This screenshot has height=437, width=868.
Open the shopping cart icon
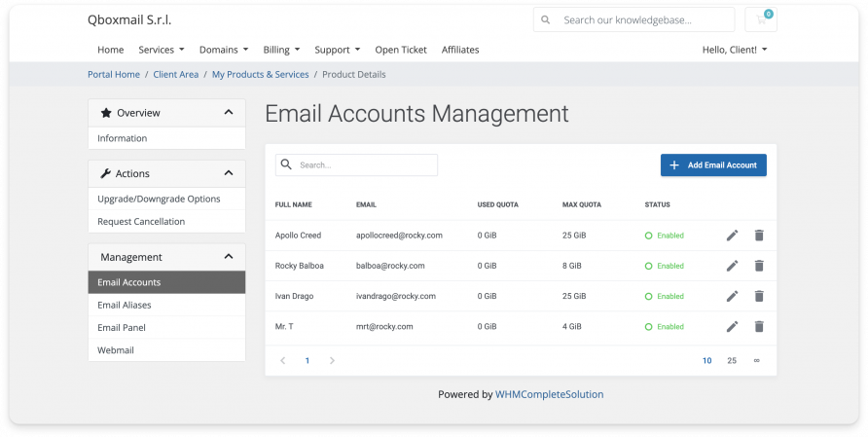tap(760, 20)
